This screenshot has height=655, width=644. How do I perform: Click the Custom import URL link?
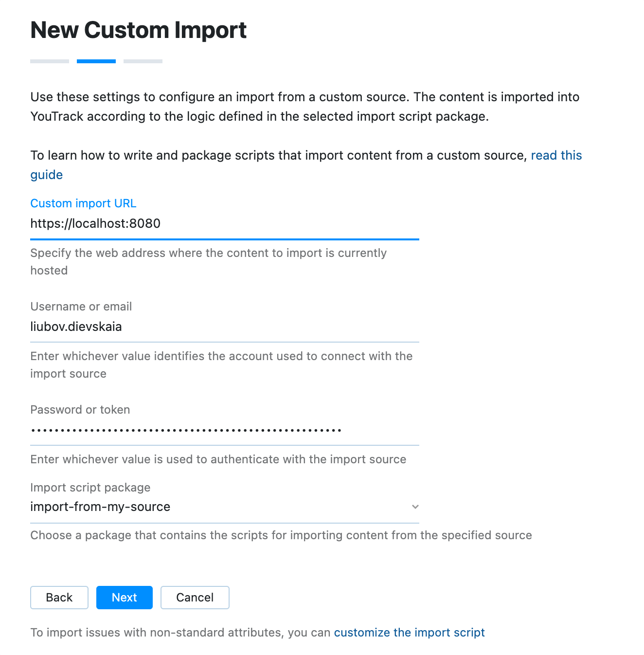83,203
